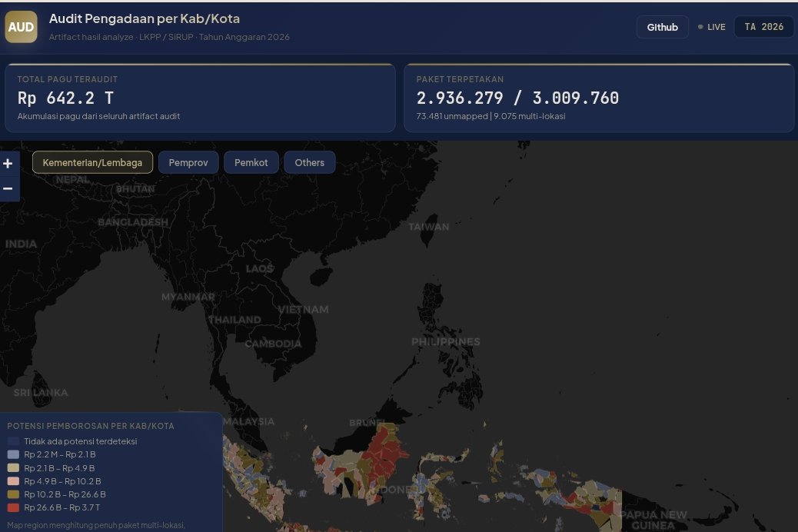This screenshot has width=798, height=532.
Task: Open the Github link button
Action: [662, 27]
